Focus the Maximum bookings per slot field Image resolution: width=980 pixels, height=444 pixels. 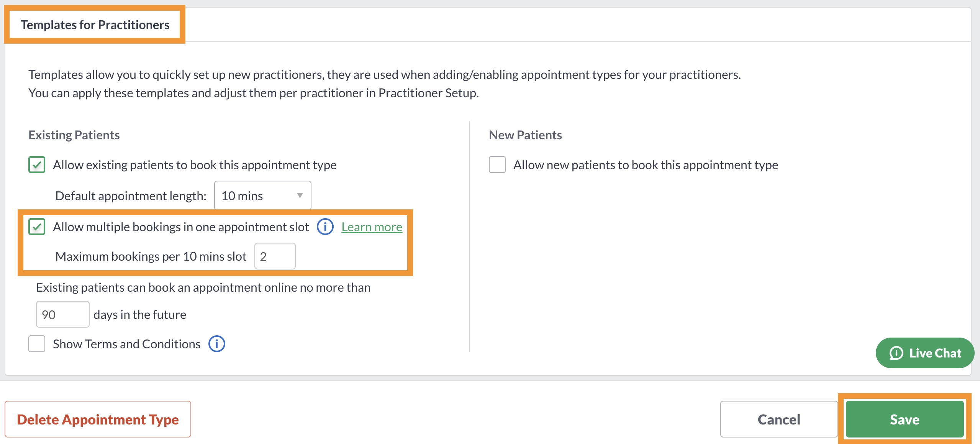click(x=275, y=256)
